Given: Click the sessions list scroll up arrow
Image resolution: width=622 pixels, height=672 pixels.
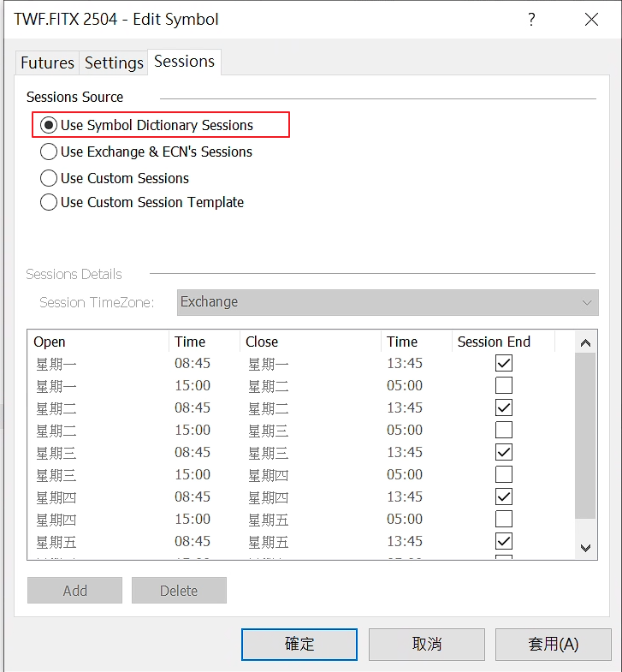Looking at the screenshot, I should point(585,342).
